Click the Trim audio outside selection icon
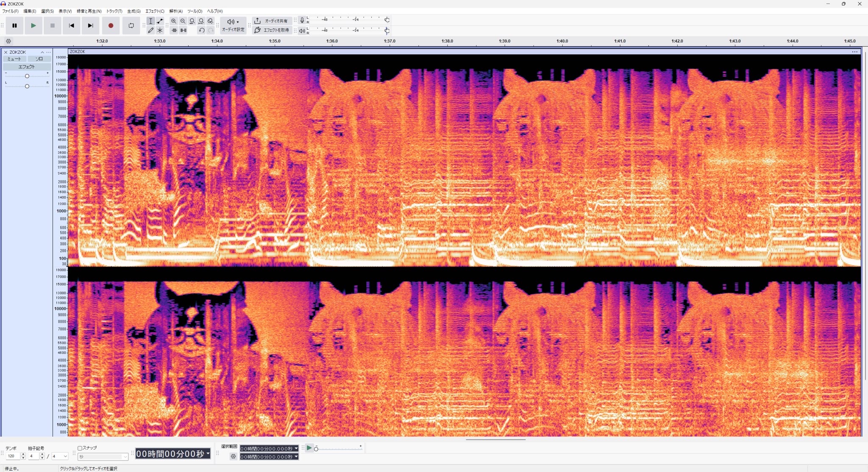This screenshot has height=472, width=868. click(174, 30)
